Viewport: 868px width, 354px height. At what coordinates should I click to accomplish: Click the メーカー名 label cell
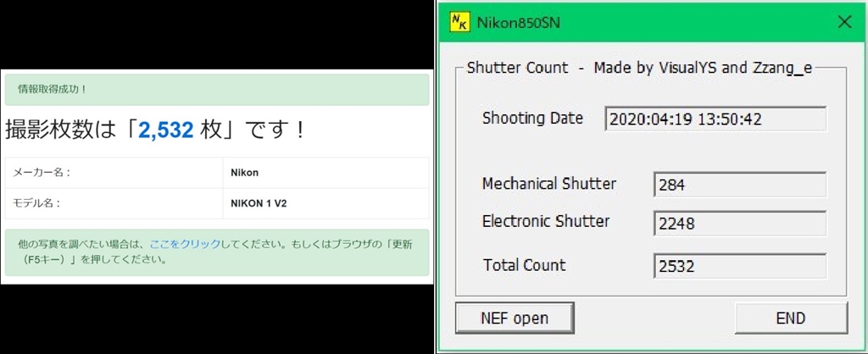pyautogui.click(x=114, y=173)
